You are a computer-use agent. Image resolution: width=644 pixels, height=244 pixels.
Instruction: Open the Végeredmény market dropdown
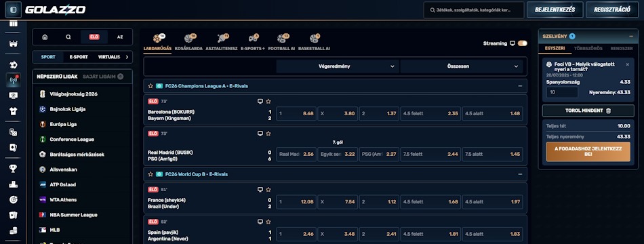(337, 66)
